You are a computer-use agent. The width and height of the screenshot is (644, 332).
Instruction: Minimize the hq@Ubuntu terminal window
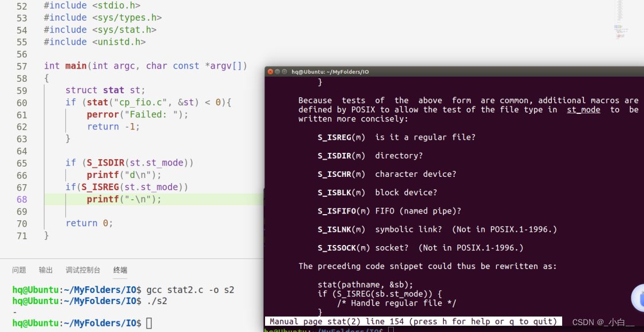[277, 72]
